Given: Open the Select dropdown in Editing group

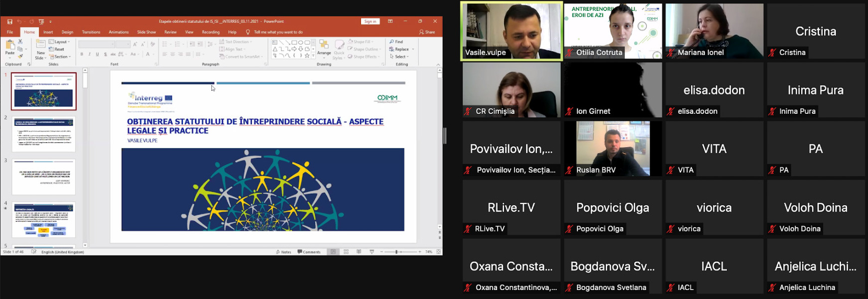Looking at the screenshot, I should [x=399, y=57].
